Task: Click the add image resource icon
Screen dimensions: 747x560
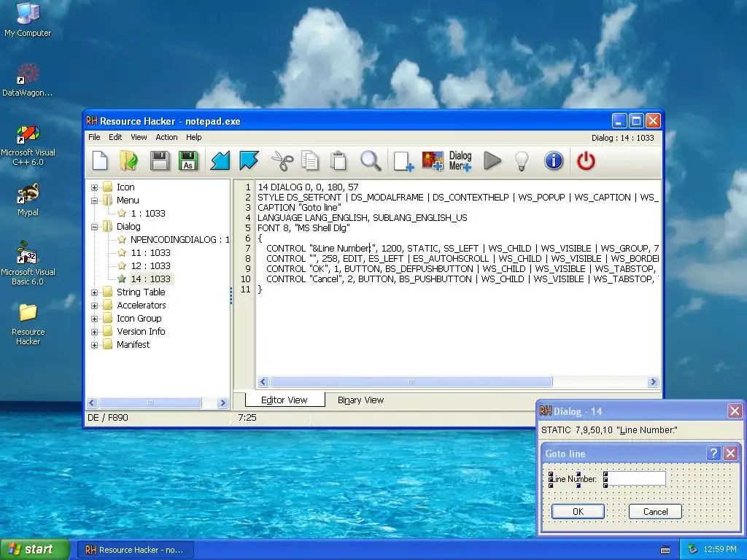Action: [x=433, y=161]
